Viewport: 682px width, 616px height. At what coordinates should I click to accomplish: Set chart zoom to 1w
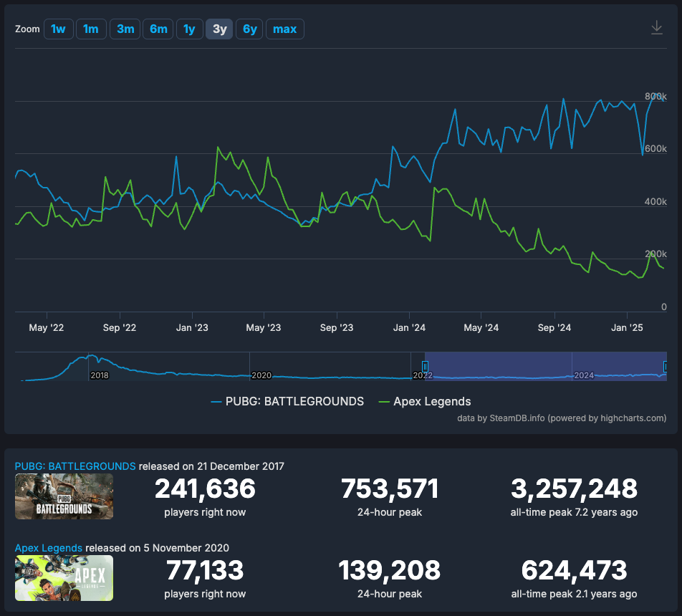pos(58,29)
